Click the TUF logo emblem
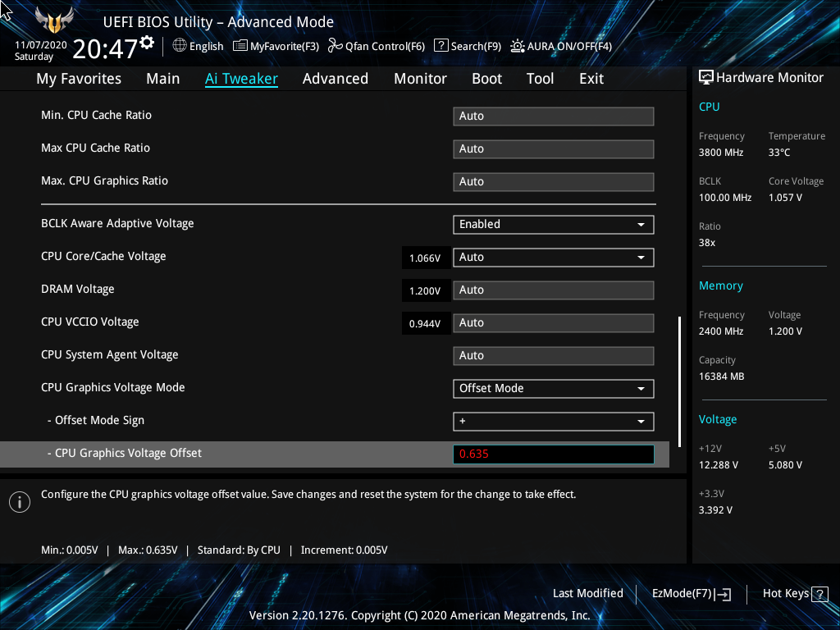Image resolution: width=840 pixels, height=630 pixels. pos(54,20)
